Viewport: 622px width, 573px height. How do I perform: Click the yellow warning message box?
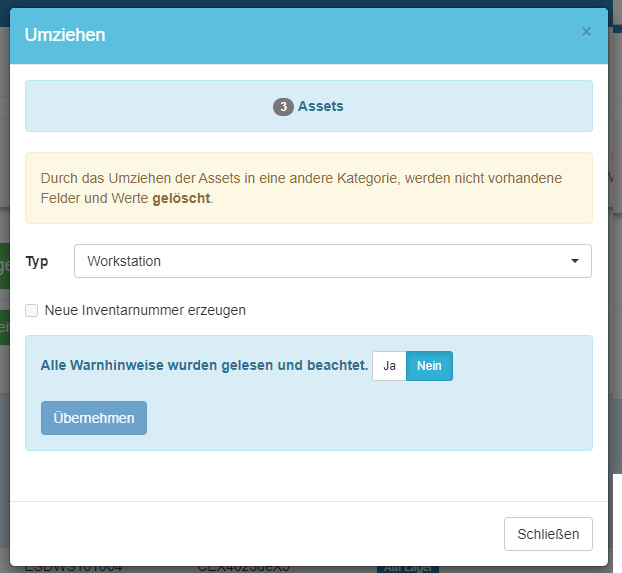pyautogui.click(x=308, y=188)
